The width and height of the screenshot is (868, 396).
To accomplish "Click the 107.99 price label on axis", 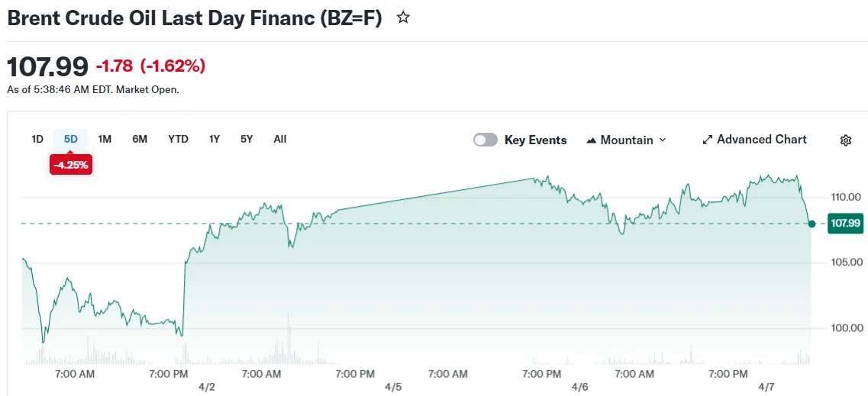I will tap(845, 224).
